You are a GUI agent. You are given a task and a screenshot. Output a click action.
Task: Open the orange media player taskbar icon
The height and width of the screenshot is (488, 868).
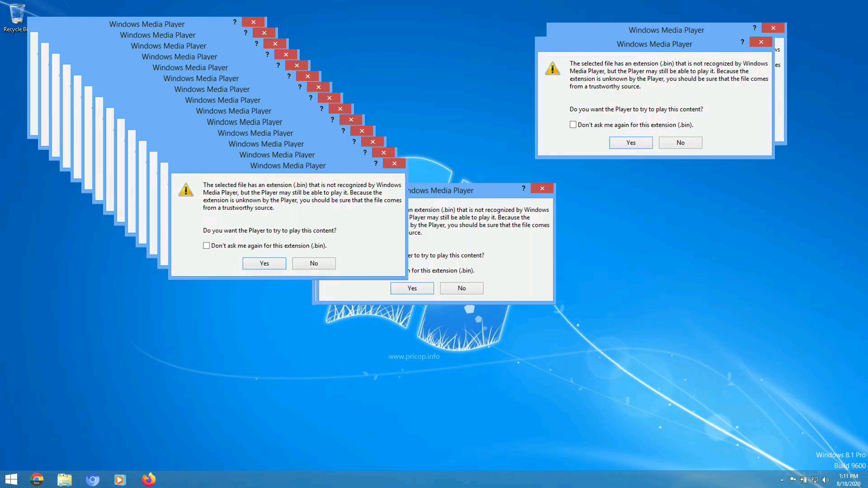(120, 479)
